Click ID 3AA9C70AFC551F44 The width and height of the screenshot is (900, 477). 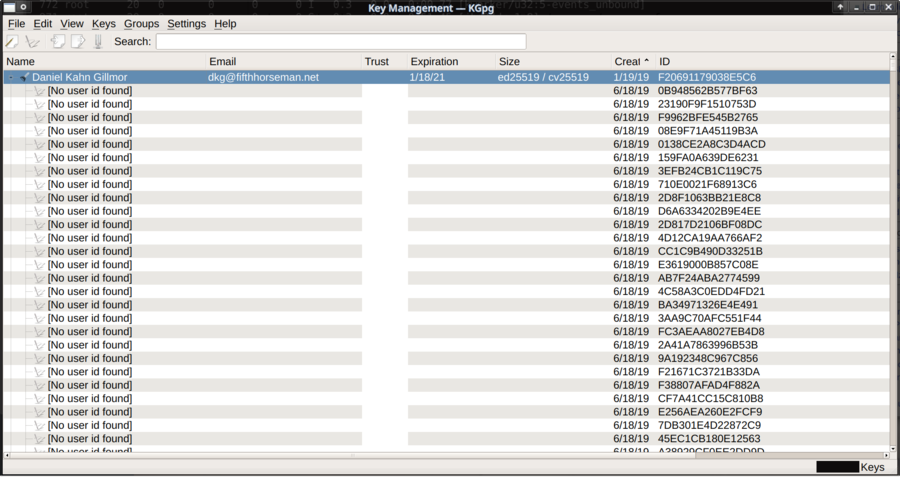(709, 318)
